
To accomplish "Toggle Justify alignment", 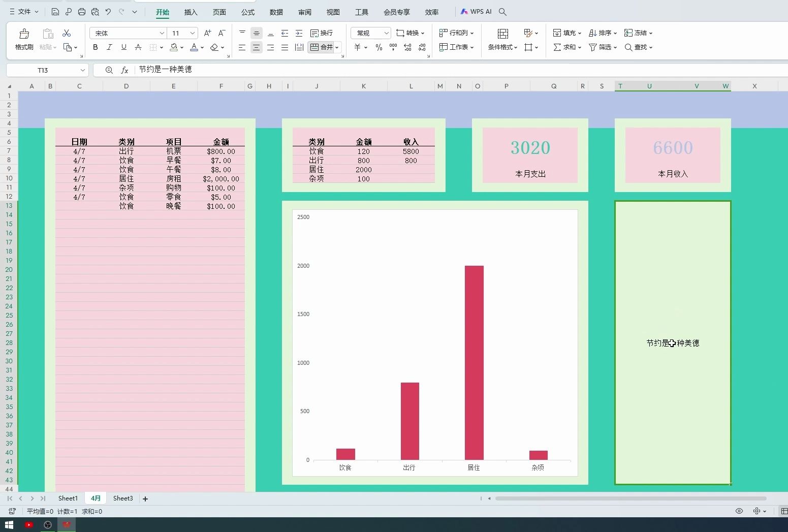I will tap(285, 47).
